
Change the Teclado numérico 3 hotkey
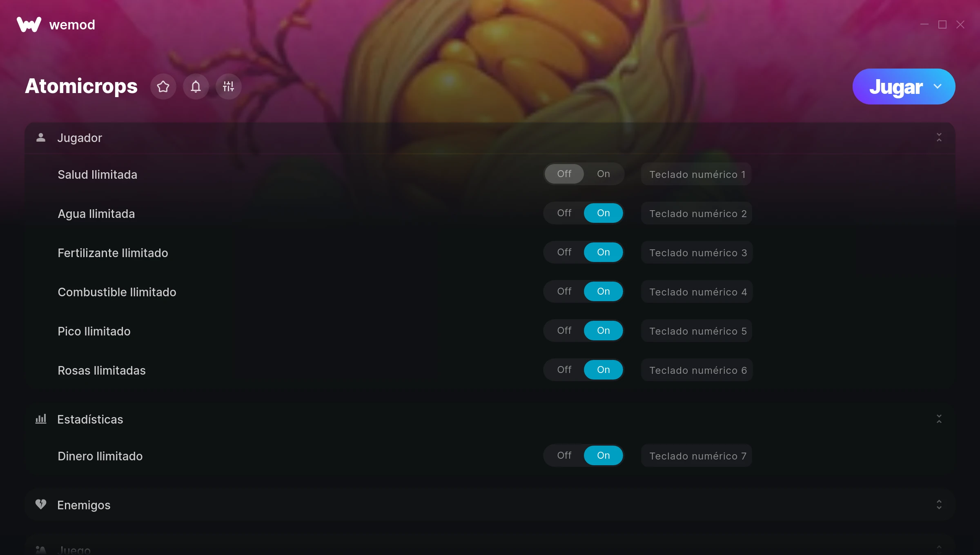[697, 253]
